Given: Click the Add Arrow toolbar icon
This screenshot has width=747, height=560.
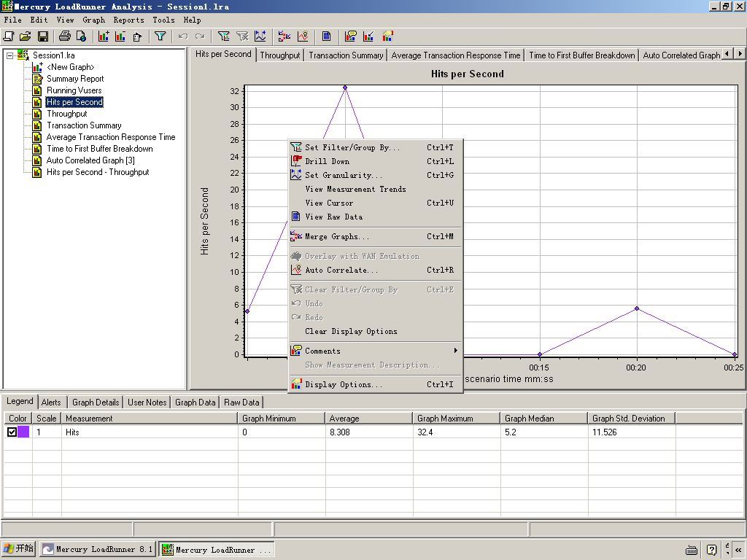Looking at the screenshot, I should point(368,36).
